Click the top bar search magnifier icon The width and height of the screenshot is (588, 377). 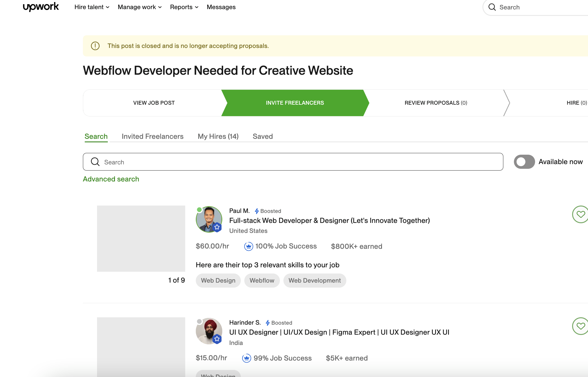(x=492, y=7)
